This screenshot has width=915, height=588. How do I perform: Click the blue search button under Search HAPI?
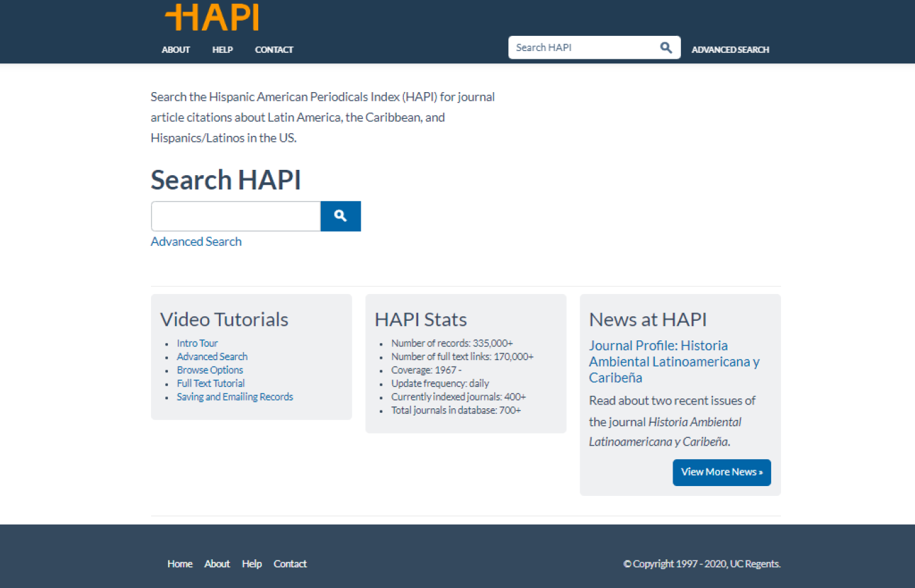pos(341,216)
